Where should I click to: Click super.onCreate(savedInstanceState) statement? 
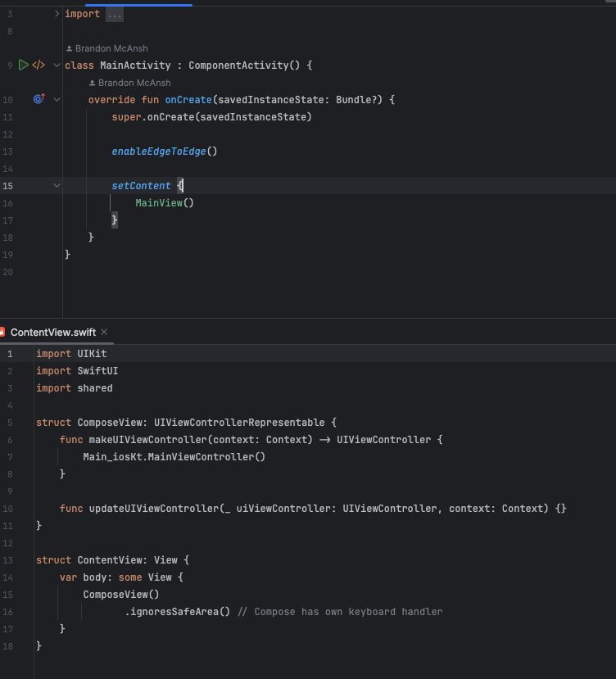(x=212, y=117)
